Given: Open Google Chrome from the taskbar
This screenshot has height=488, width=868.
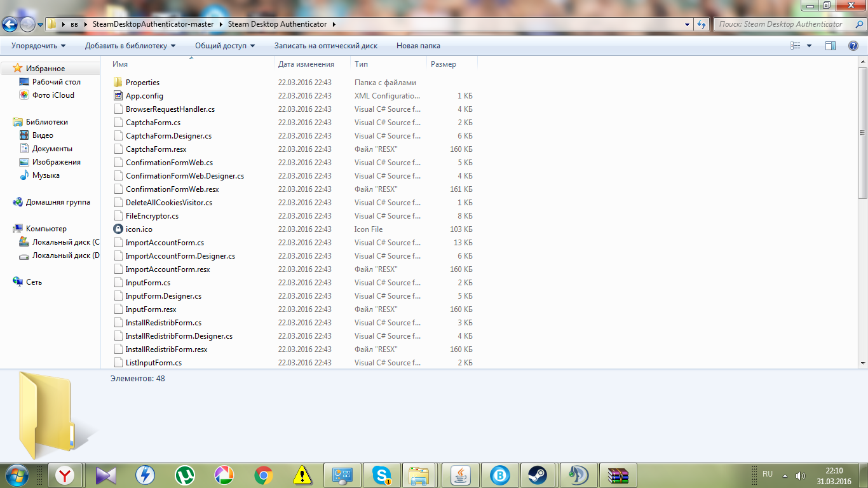Looking at the screenshot, I should click(x=264, y=475).
